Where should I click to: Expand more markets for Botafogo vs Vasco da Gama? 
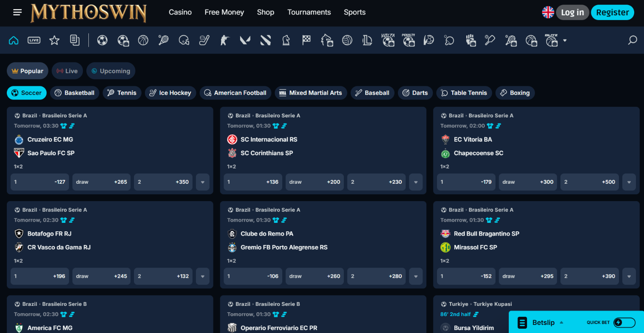click(202, 276)
